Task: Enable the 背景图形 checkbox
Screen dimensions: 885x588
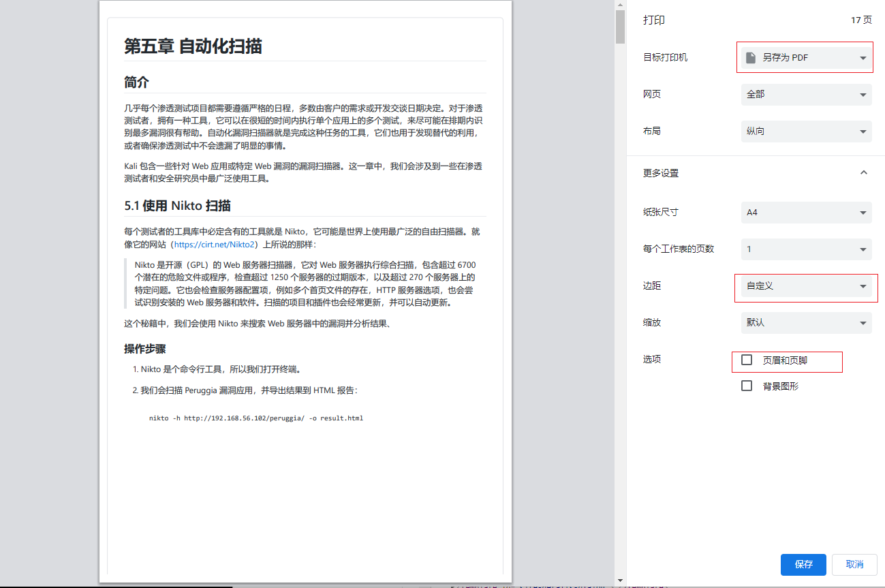Action: pos(746,385)
